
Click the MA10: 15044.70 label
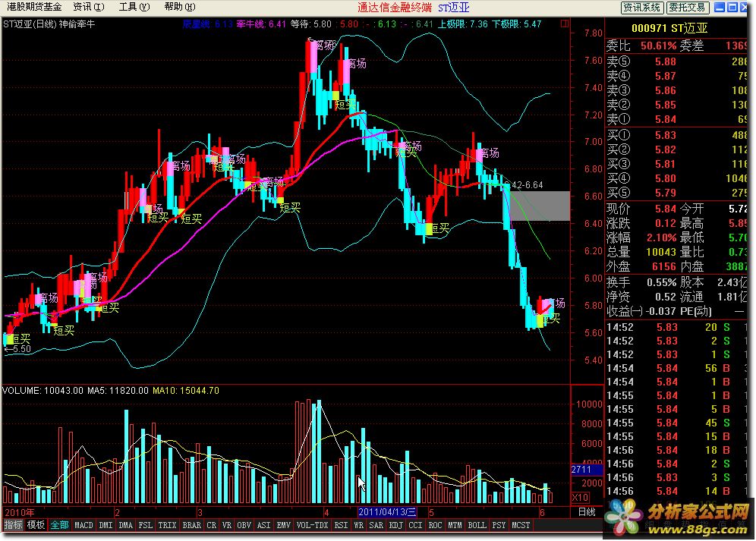coord(186,391)
